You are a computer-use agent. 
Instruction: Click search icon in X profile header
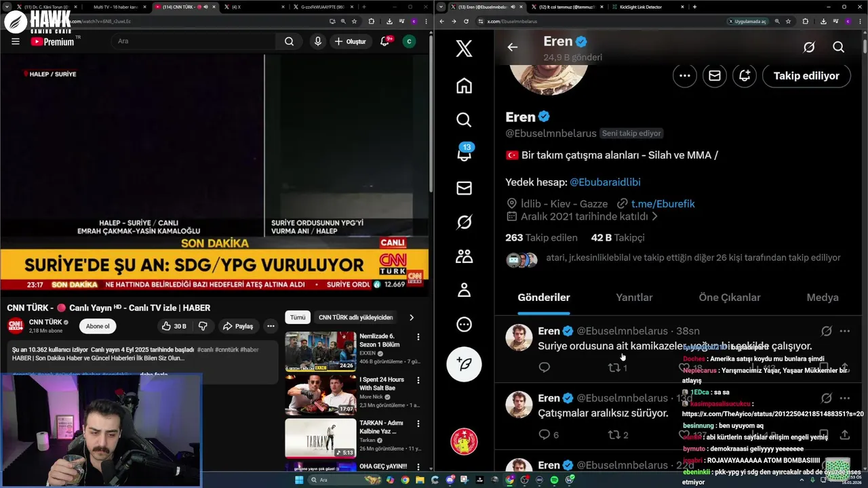coord(839,47)
